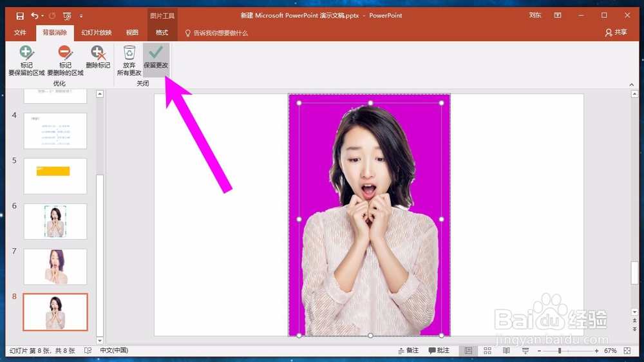
Task: Select slide 4 thumbnail
Action: pyautogui.click(x=55, y=131)
